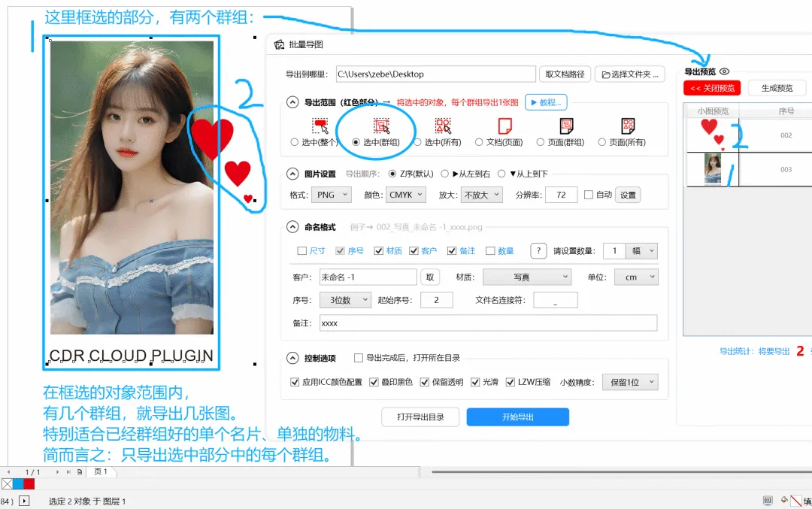
Task: Toggle the LZW压缩 checkbox
Action: [511, 382]
